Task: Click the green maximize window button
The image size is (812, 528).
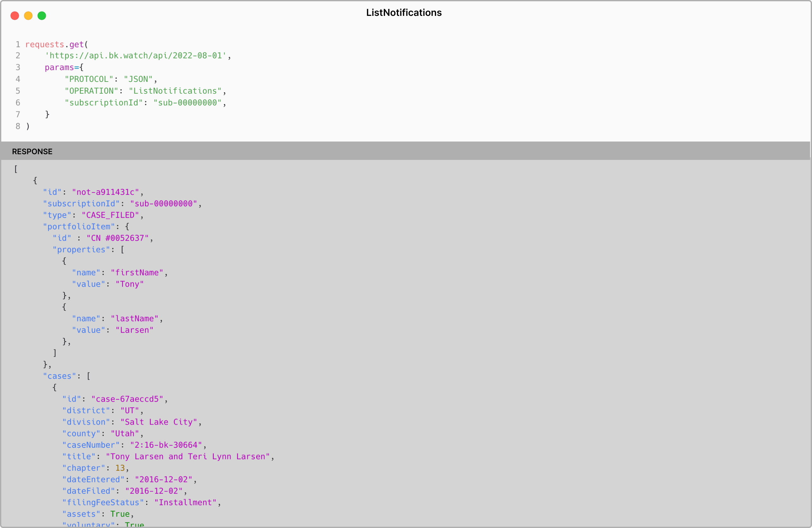Action: pos(42,16)
